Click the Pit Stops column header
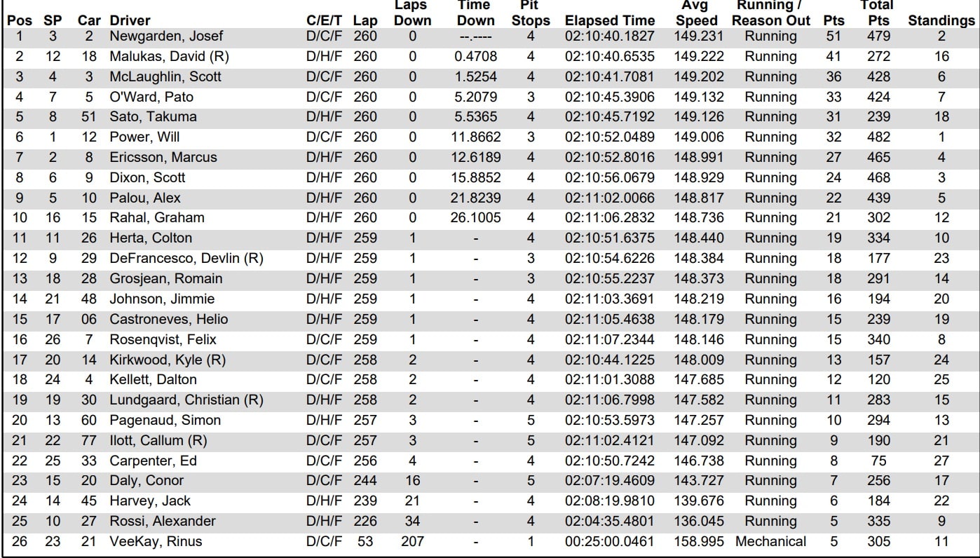The height and width of the screenshot is (558, 980). click(531, 14)
